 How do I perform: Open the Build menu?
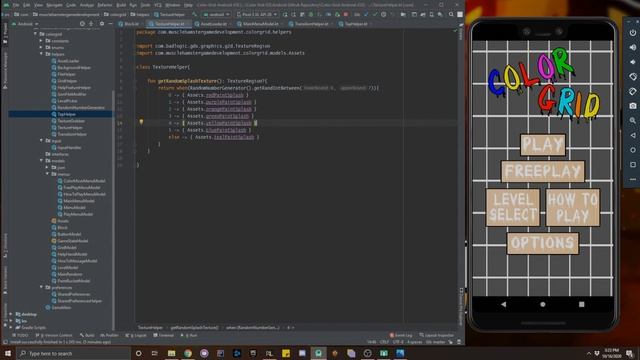click(x=121, y=5)
